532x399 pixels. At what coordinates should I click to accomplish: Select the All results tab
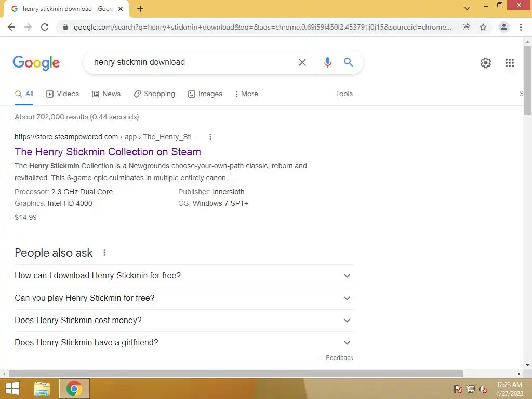(x=24, y=94)
